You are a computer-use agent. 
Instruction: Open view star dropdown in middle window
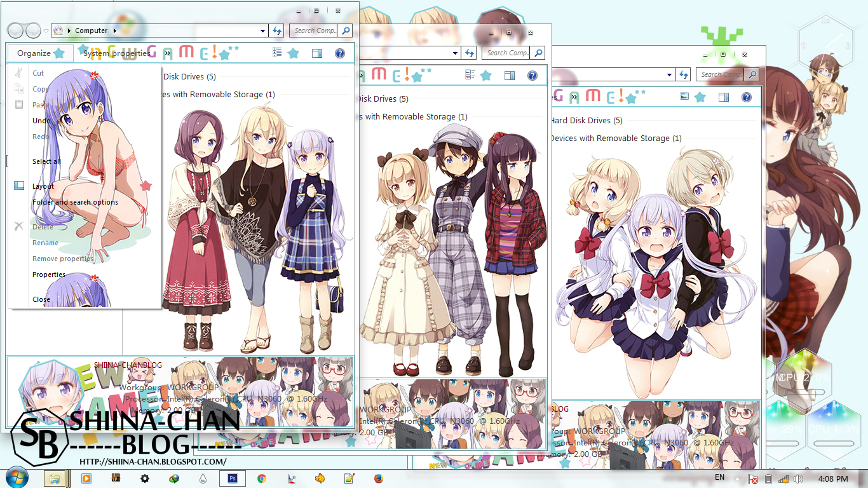(x=486, y=76)
